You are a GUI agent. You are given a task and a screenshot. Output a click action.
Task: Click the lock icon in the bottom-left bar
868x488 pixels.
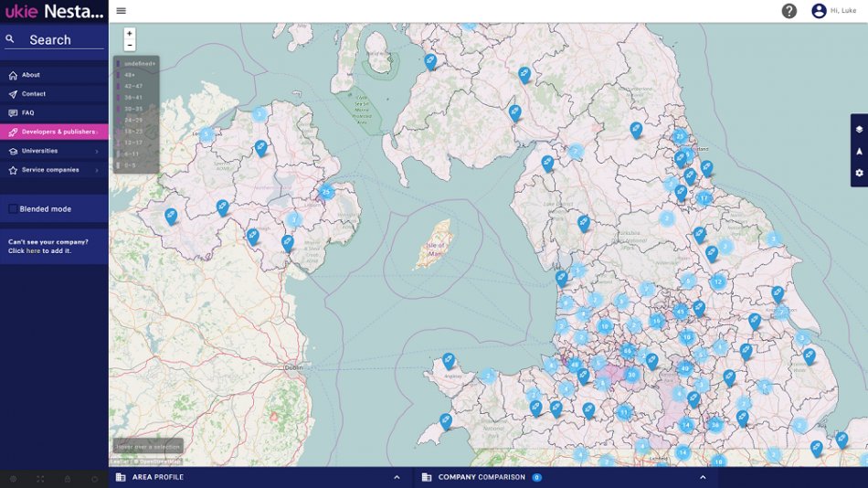tap(68, 479)
